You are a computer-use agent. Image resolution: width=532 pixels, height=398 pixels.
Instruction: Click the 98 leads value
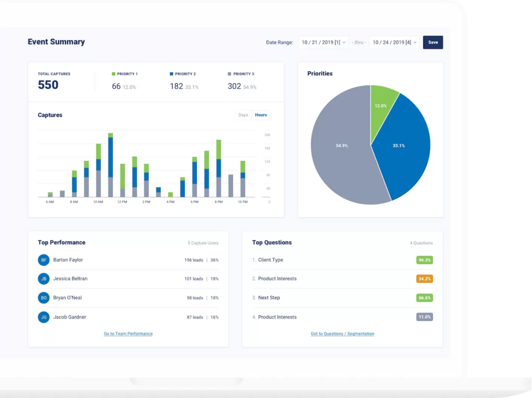click(195, 298)
